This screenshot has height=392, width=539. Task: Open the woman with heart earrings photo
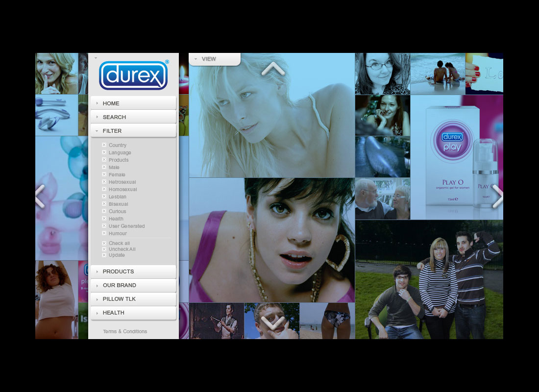(272, 240)
